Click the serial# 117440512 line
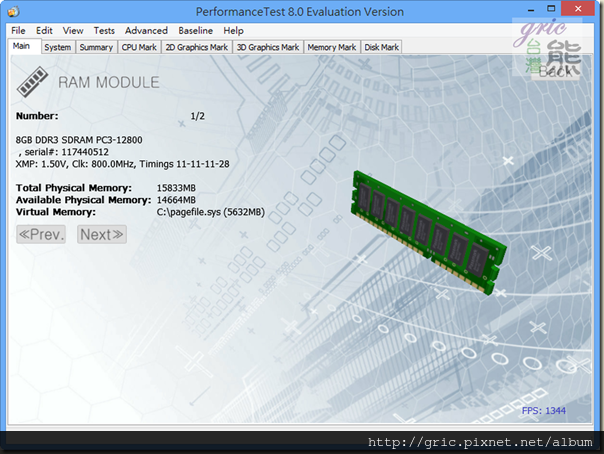The height and width of the screenshot is (454, 604). [x=63, y=152]
